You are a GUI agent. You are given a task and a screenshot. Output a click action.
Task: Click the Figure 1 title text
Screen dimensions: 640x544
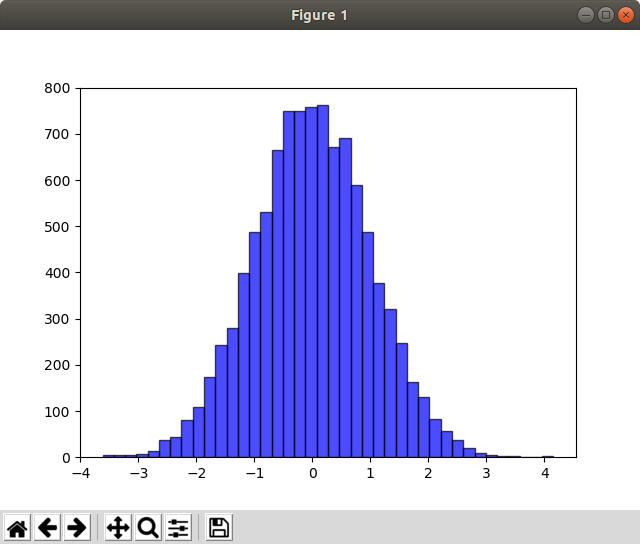click(319, 16)
